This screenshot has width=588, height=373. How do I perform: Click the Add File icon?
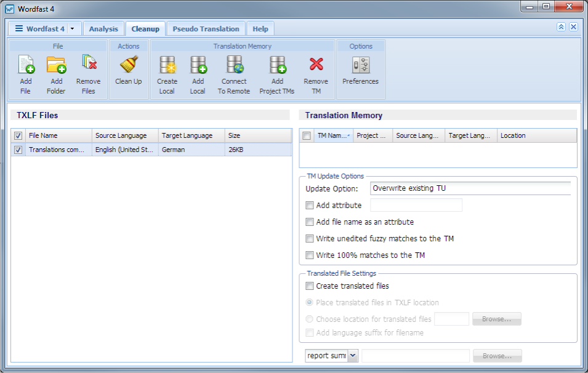(26, 65)
